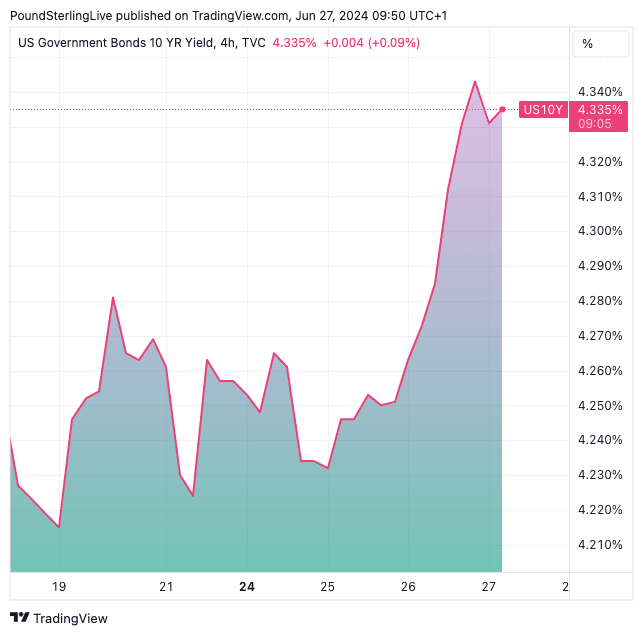Click the 4.250% level on price axis
This screenshot has width=643, height=635.
click(601, 405)
